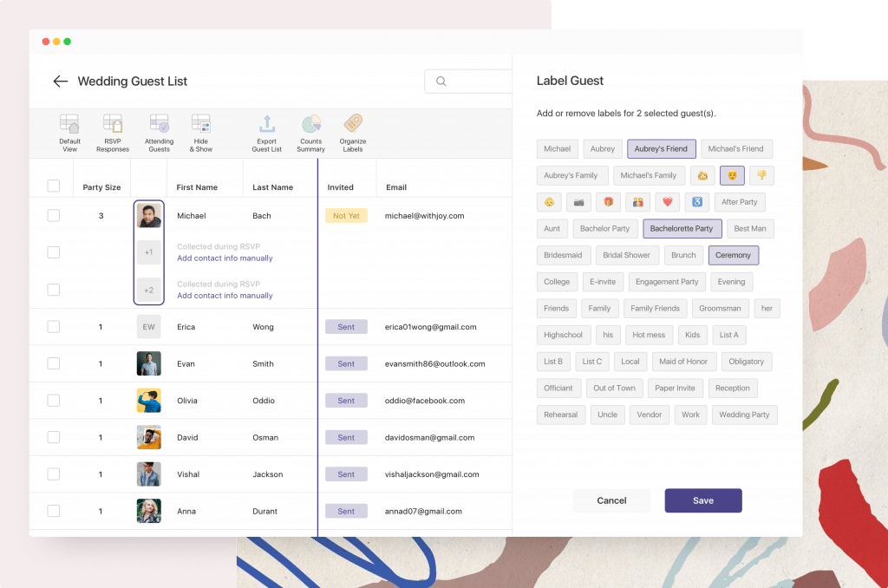This screenshot has width=888, height=588.
Task: Tick the select-all checkbox in table header
Action: point(54,186)
